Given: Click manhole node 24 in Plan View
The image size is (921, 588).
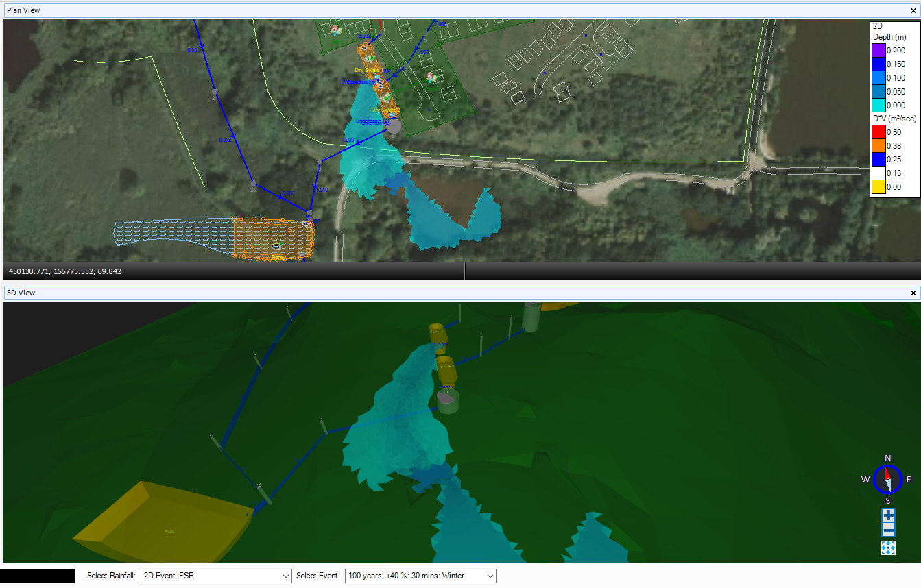Looking at the screenshot, I should click(215, 90).
